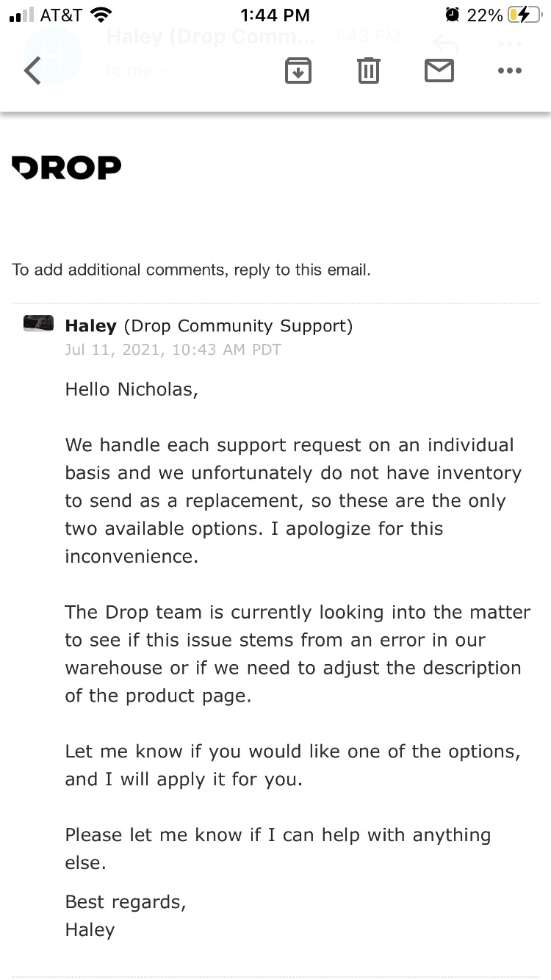Delete the email with the trash icon
Viewport: 551px width, 980px height.
[x=368, y=71]
